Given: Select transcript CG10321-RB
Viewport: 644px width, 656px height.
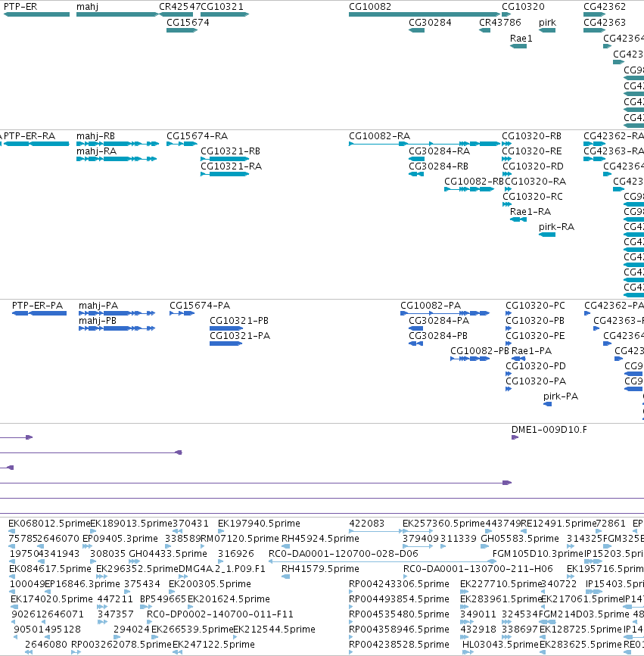Looking at the screenshot, I should coord(231,151).
